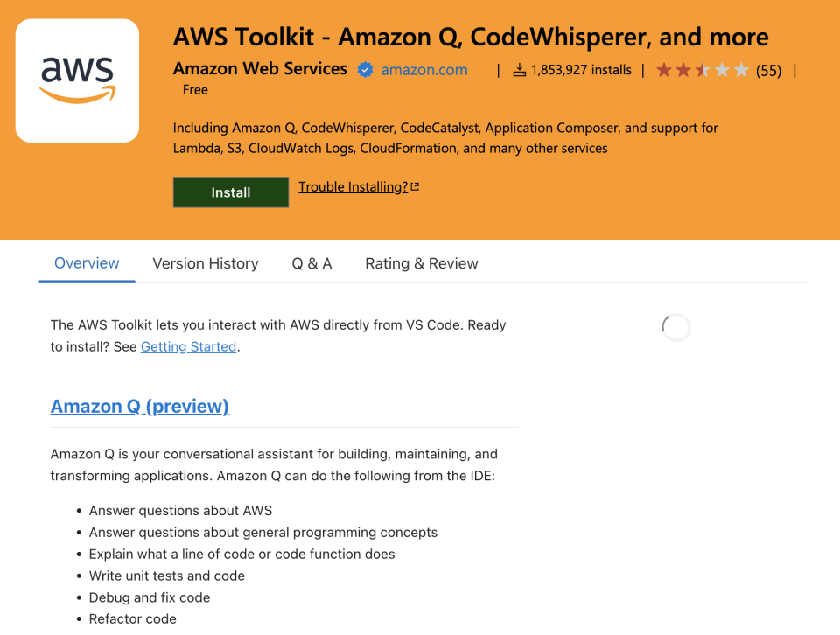Screen dimensions: 840x635
Task: Follow the Getting Started link
Action: tap(188, 346)
